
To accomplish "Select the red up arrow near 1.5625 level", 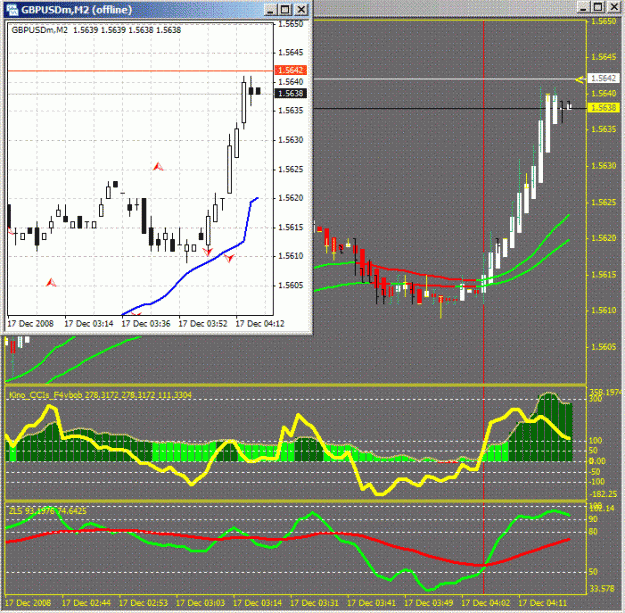I will (x=158, y=167).
